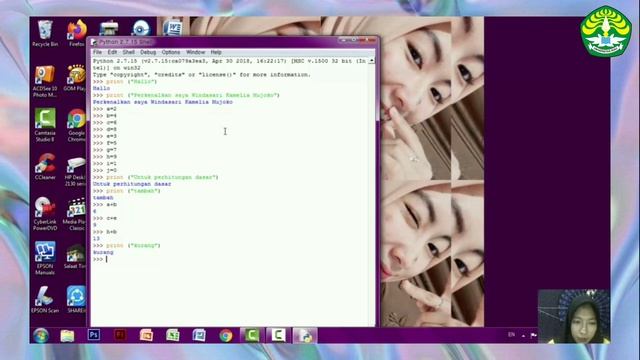
Task: Open the disc drive shortcut icon
Action: tap(141, 28)
